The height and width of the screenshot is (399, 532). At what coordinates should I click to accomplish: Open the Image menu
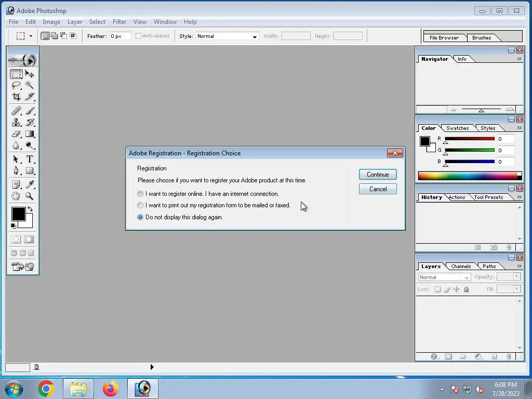click(51, 22)
